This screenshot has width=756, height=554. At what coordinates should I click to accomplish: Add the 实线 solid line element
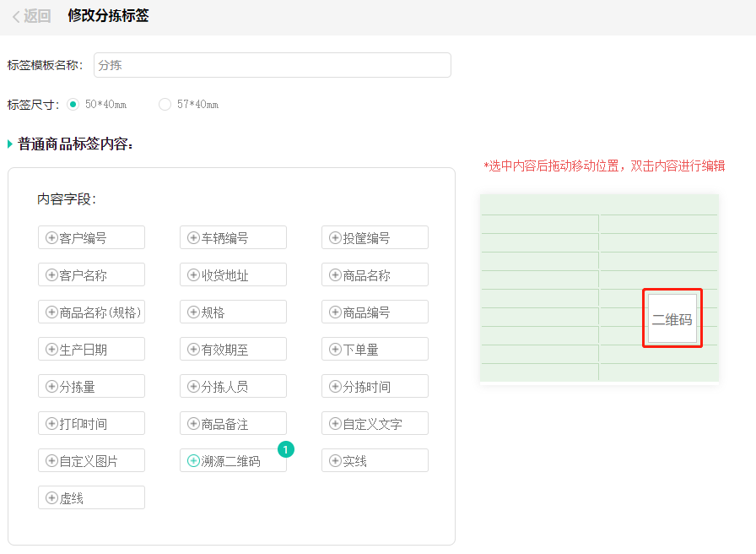tap(375, 460)
